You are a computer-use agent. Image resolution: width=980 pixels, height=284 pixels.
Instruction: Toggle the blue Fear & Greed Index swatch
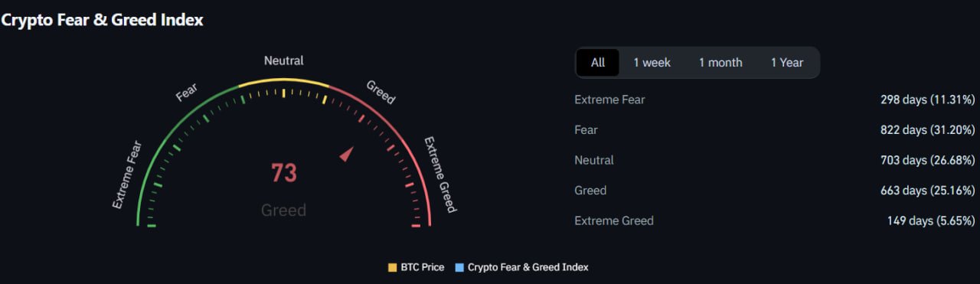[459, 267]
